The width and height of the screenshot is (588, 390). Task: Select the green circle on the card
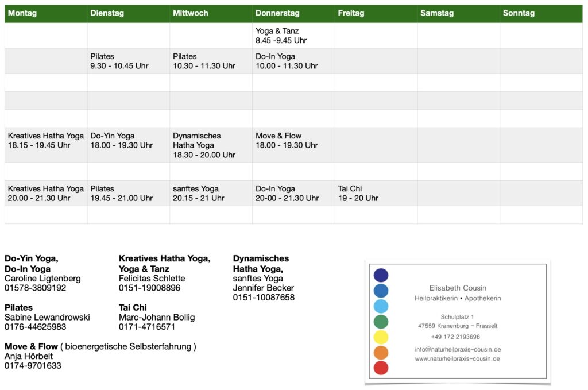(x=381, y=322)
